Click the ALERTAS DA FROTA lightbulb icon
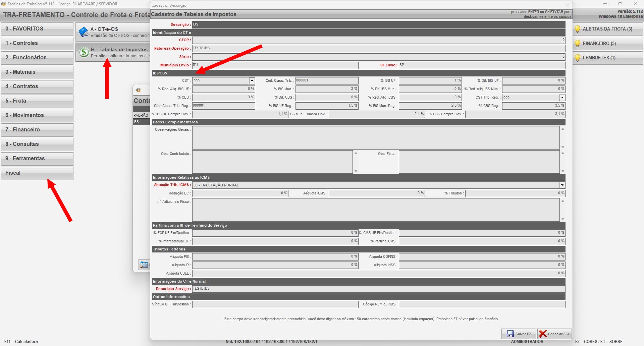Image resolution: width=644 pixels, height=346 pixels. (x=577, y=29)
